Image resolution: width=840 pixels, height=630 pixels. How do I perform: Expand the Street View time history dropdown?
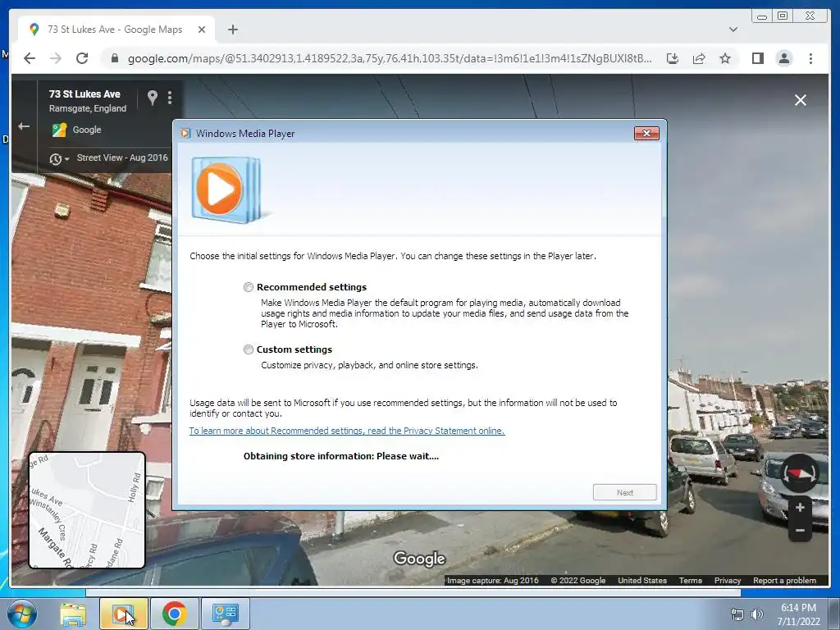tap(59, 159)
